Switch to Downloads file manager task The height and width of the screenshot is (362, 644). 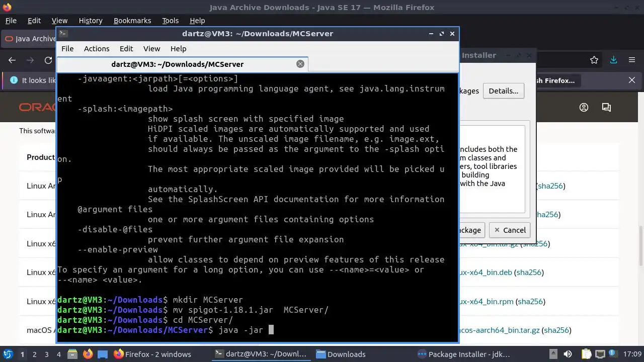point(341,354)
